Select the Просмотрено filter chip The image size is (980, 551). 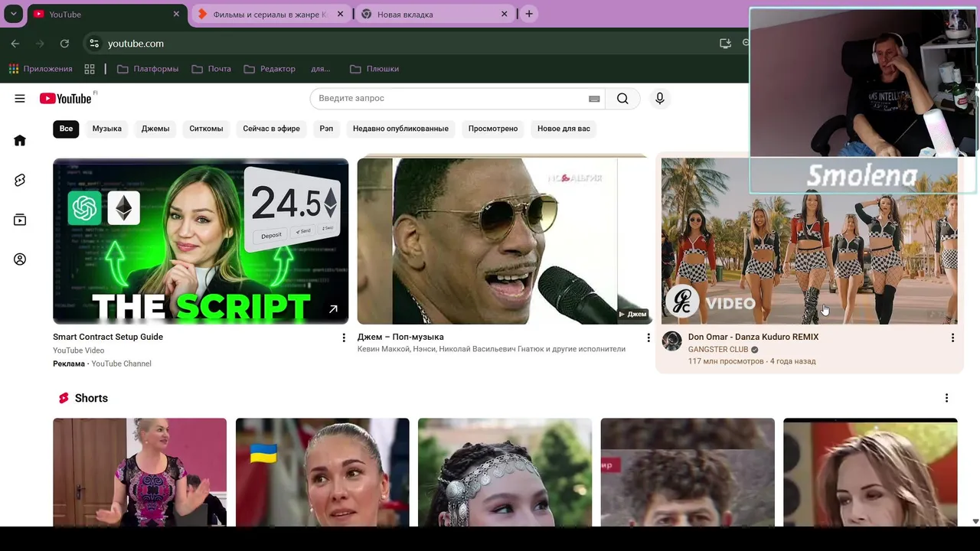[x=493, y=129]
